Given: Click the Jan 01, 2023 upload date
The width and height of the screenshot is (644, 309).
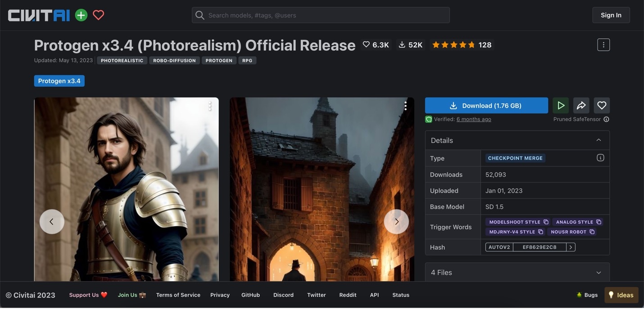Looking at the screenshot, I should click(x=504, y=191).
